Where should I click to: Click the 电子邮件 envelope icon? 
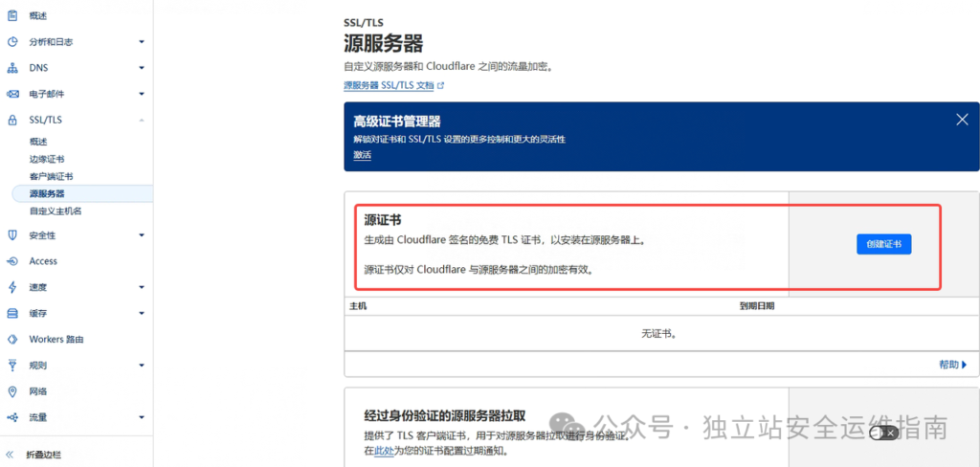pyautogui.click(x=11, y=94)
